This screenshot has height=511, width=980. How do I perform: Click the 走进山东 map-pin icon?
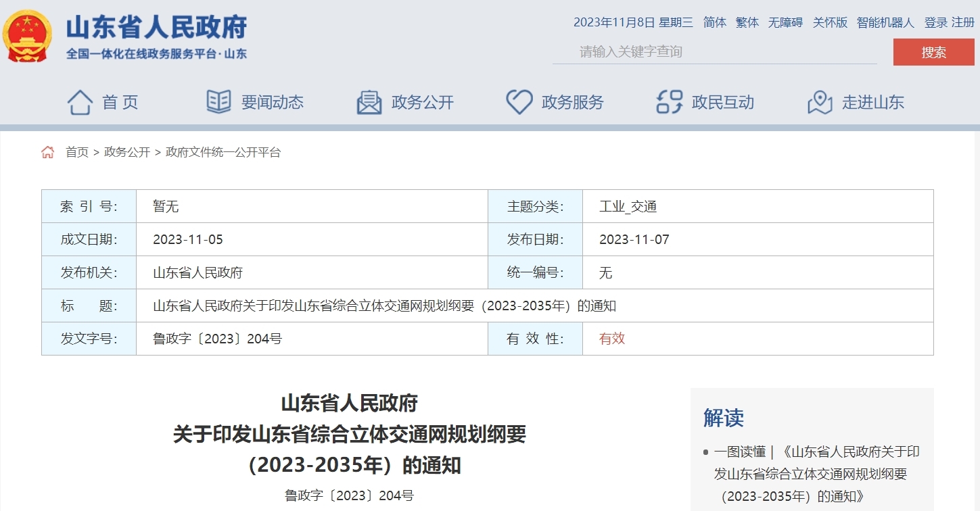[x=819, y=101]
